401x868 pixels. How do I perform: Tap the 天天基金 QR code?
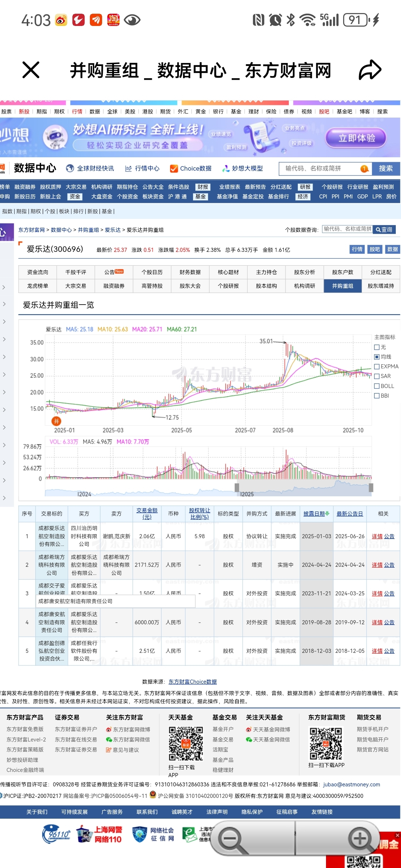click(x=186, y=744)
